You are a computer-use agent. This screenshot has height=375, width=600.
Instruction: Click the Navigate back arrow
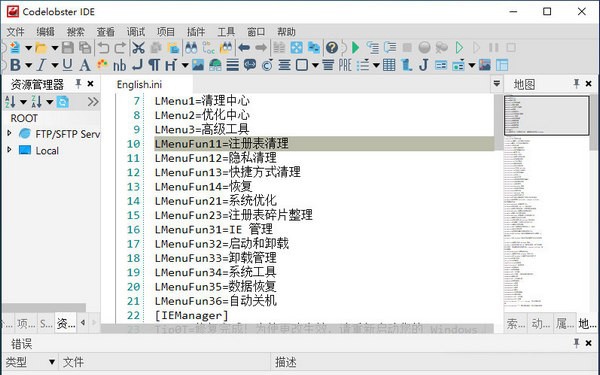click(244, 47)
